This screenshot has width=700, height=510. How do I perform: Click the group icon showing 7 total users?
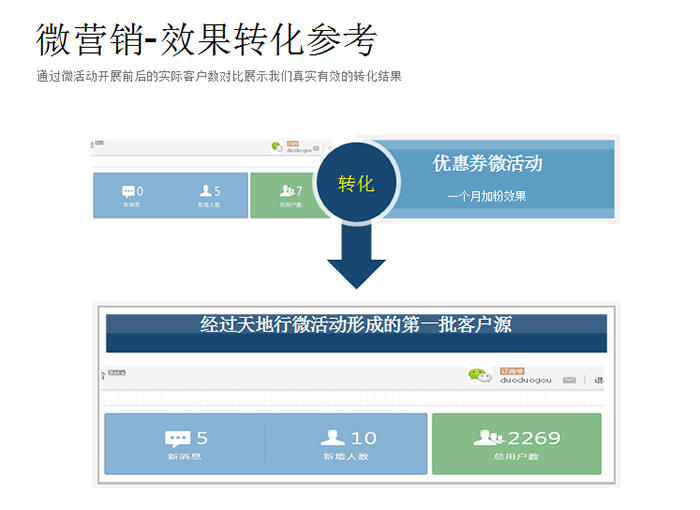[287, 191]
